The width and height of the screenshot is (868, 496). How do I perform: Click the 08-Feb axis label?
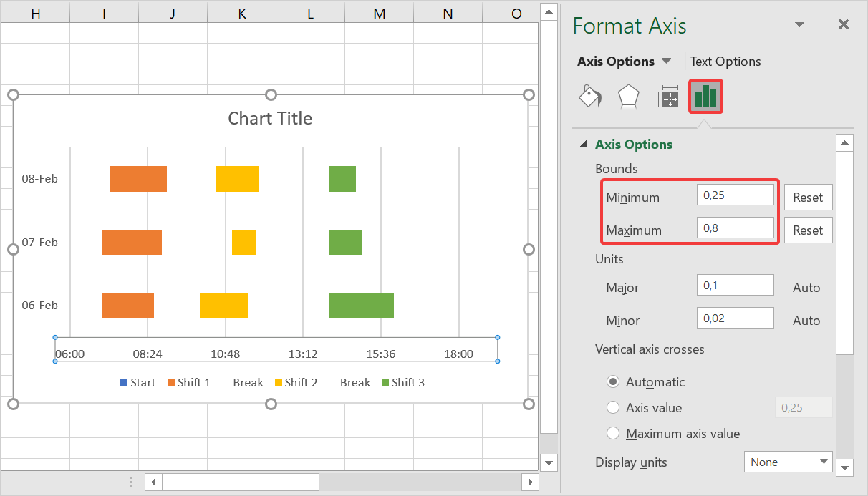click(x=39, y=179)
